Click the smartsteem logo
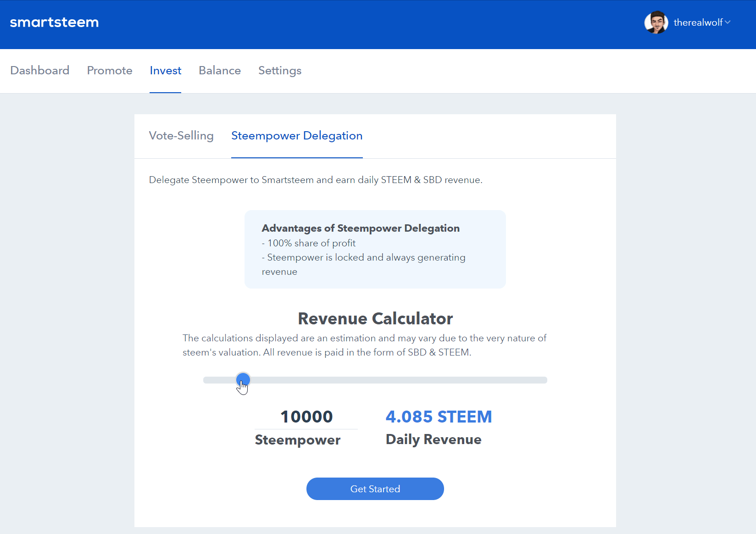 coord(54,22)
